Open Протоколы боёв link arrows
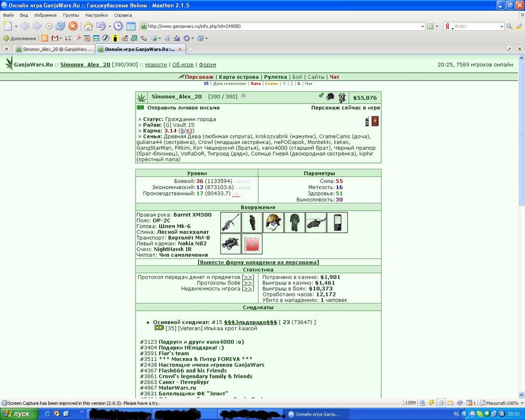This screenshot has width=525, height=420. [x=248, y=283]
